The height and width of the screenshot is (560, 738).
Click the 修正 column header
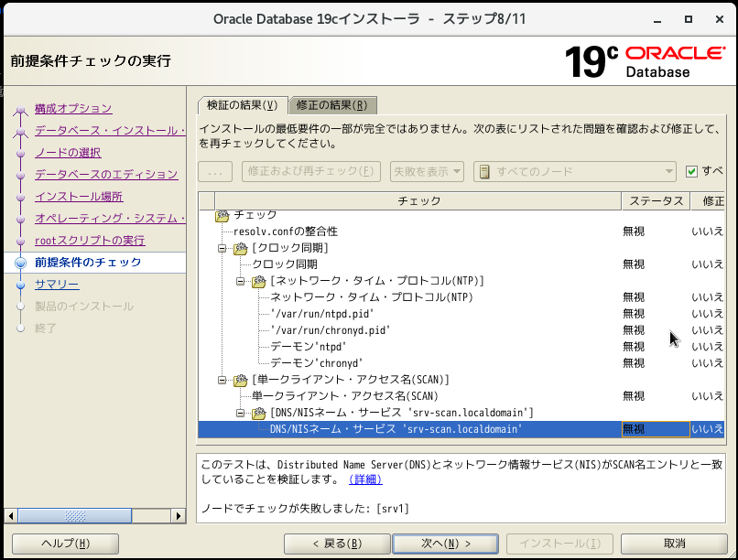pyautogui.click(x=708, y=201)
